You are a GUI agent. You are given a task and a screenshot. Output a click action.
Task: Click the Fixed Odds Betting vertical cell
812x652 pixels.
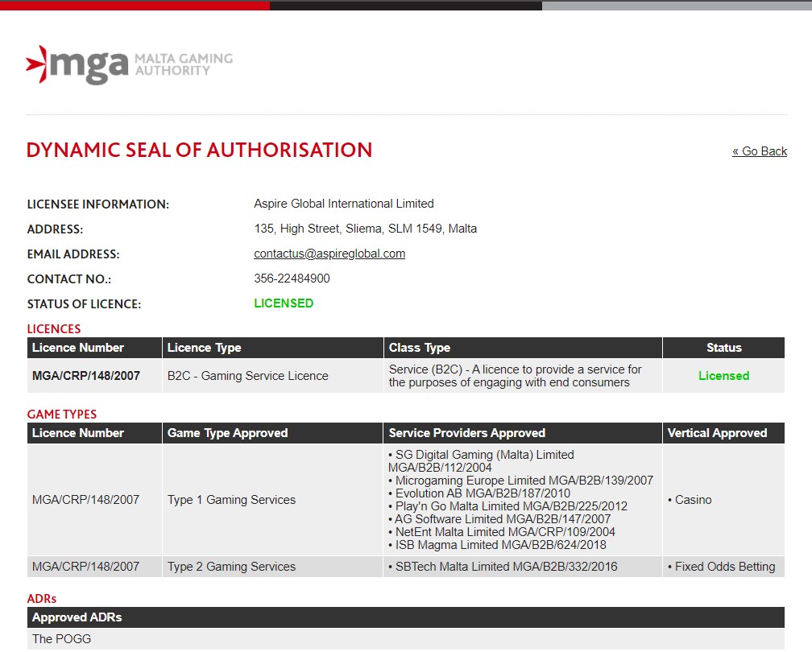tap(722, 567)
